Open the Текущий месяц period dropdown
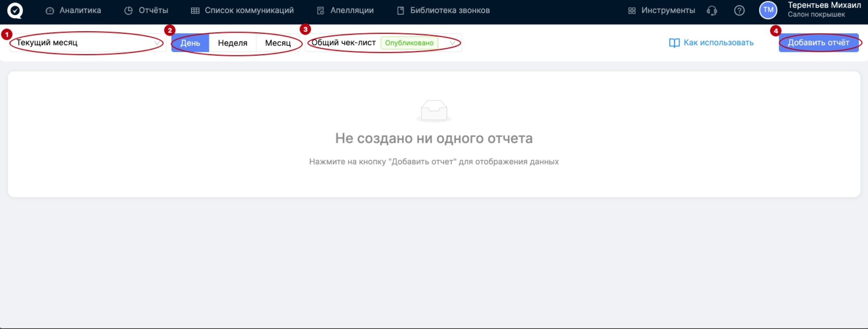 87,43
